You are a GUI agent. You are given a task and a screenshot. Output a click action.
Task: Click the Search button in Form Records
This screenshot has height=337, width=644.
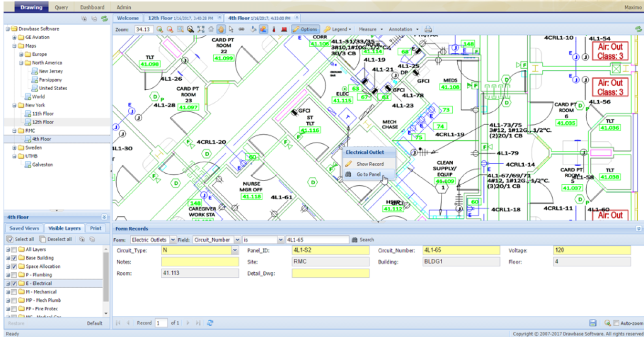[363, 240]
